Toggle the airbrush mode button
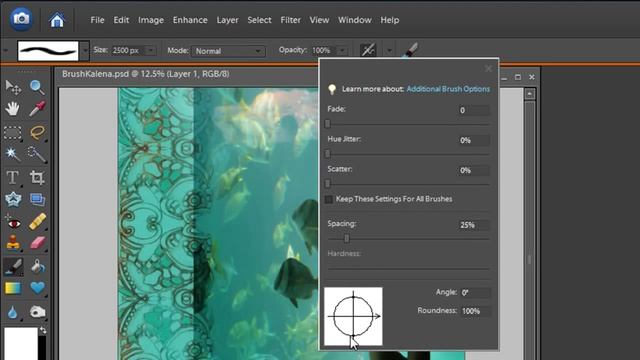The width and height of the screenshot is (640, 360). [368, 50]
